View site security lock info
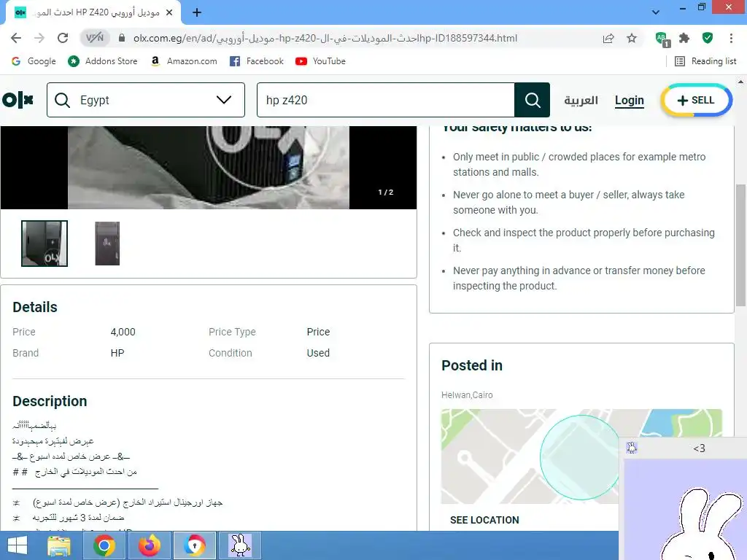The height and width of the screenshot is (560, 747). click(122, 38)
